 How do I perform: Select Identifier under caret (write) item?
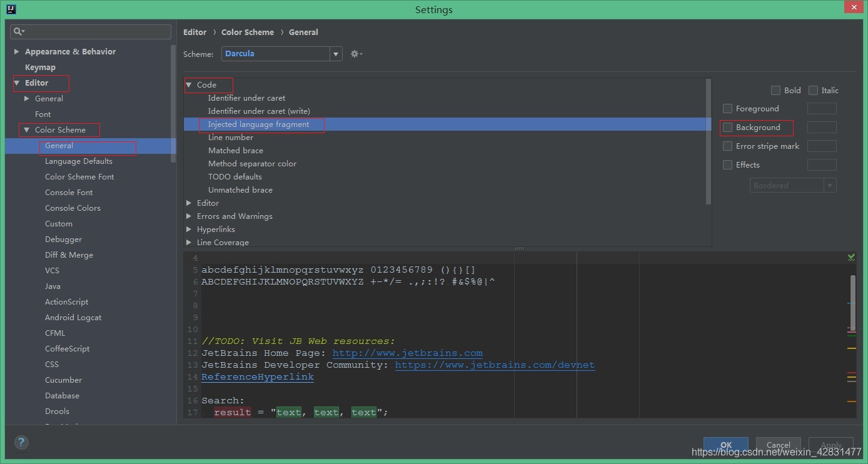(259, 111)
